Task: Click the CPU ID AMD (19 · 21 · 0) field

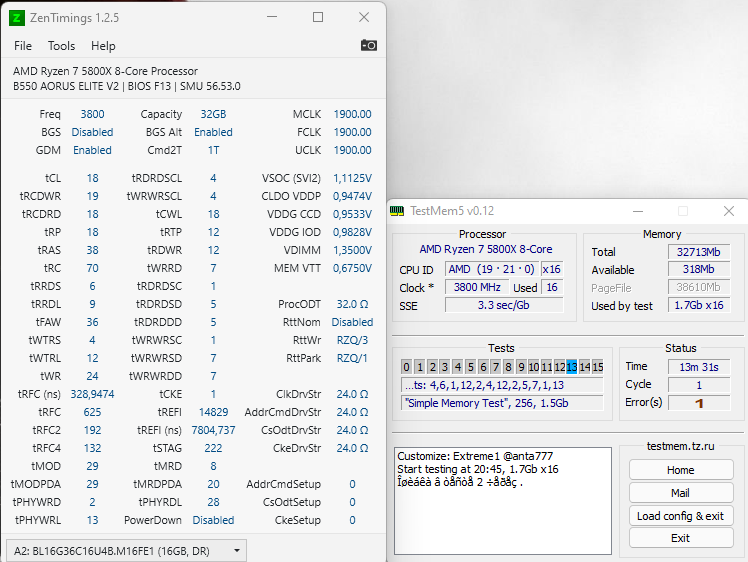Action: (x=492, y=269)
